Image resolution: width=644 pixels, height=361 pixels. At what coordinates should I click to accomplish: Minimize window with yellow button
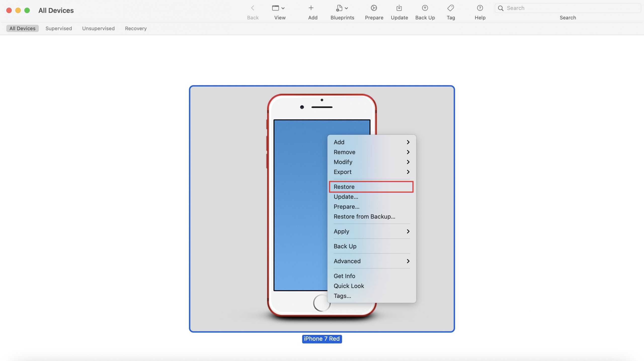tap(18, 10)
